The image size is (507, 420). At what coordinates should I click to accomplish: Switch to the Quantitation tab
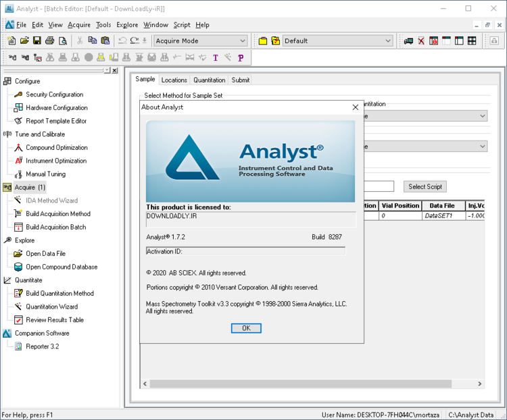(209, 80)
